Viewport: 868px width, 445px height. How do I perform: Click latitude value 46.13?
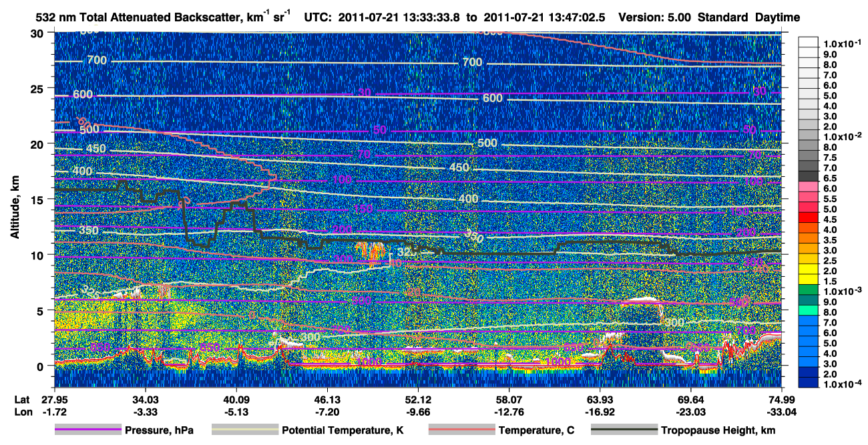click(x=327, y=399)
